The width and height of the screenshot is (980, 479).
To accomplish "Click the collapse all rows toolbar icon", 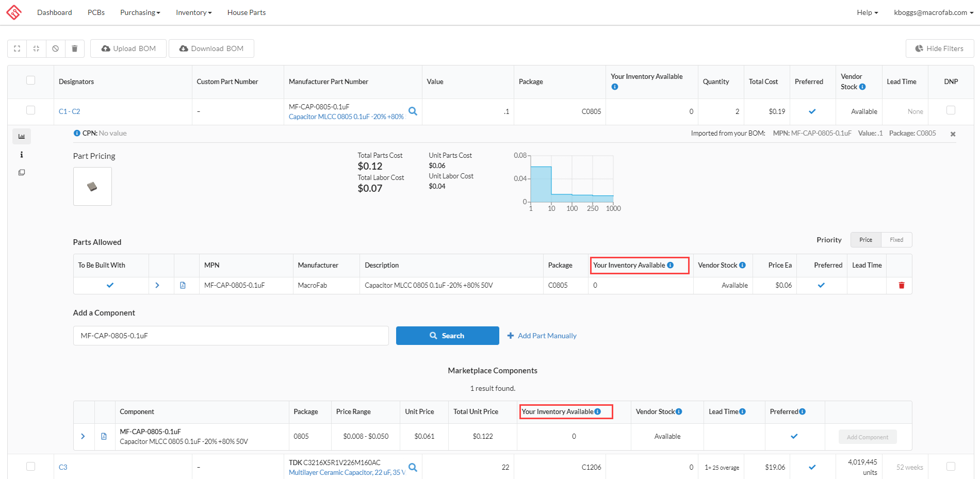I will point(36,48).
